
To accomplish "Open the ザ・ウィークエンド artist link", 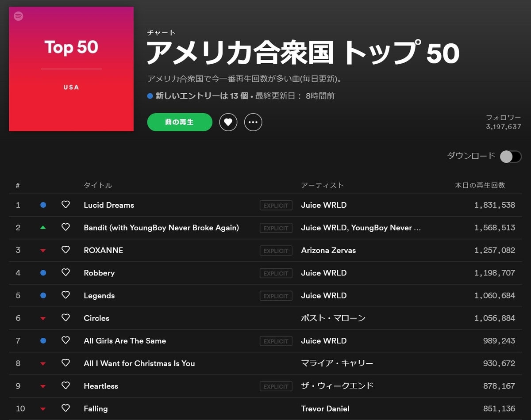I will [337, 386].
